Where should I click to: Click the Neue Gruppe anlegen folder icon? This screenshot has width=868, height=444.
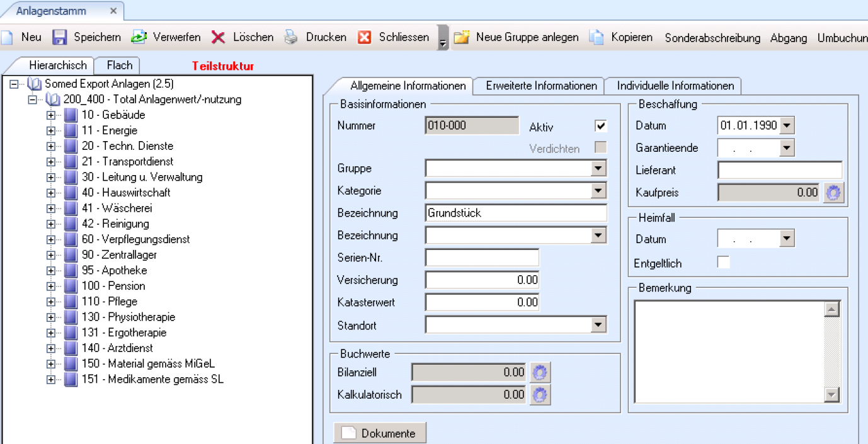[462, 37]
